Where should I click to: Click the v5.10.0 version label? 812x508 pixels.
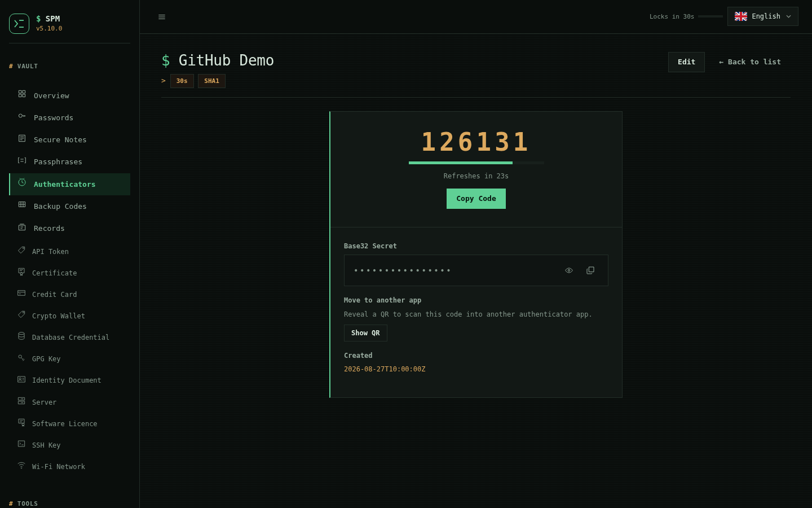[x=49, y=28]
